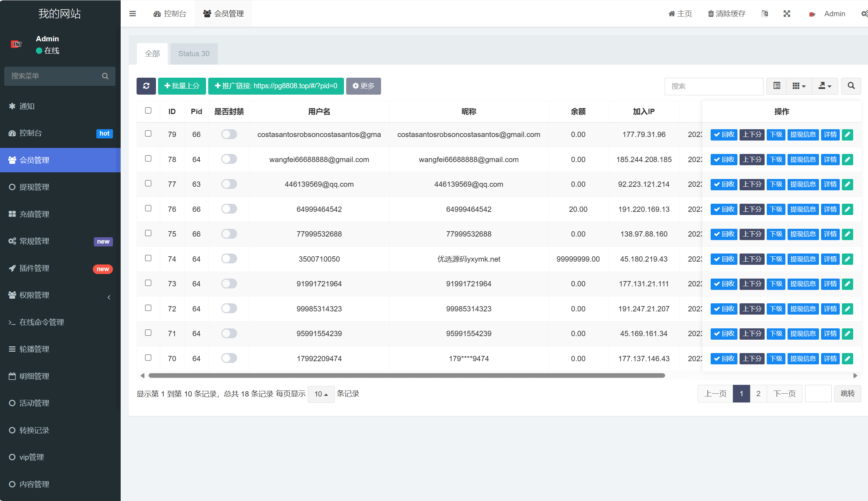
Task: Click the table search input field
Action: tap(713, 86)
